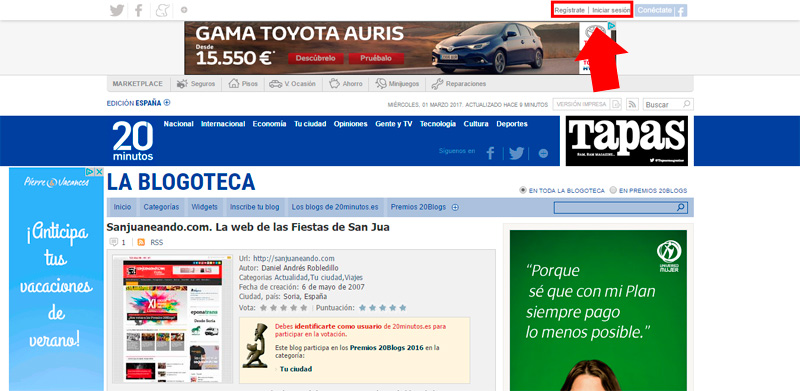Open the Categorías tab
800x391 pixels.
pyautogui.click(x=161, y=207)
